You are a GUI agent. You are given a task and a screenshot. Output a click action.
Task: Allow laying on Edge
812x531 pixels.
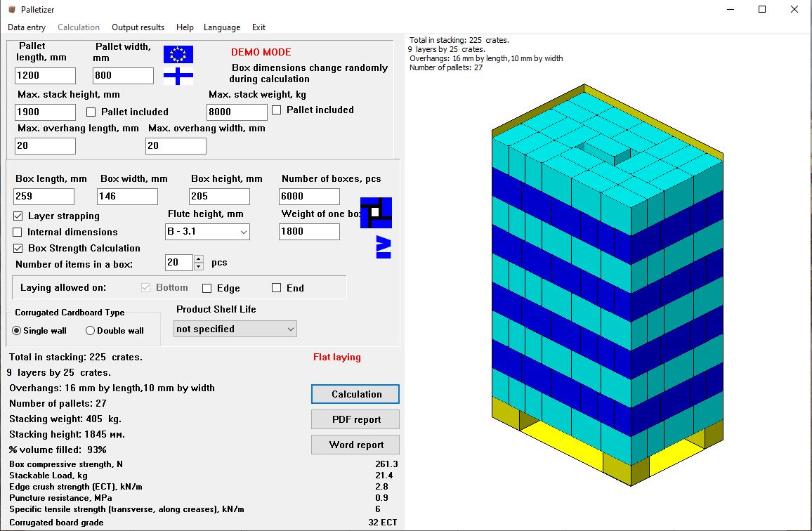207,287
